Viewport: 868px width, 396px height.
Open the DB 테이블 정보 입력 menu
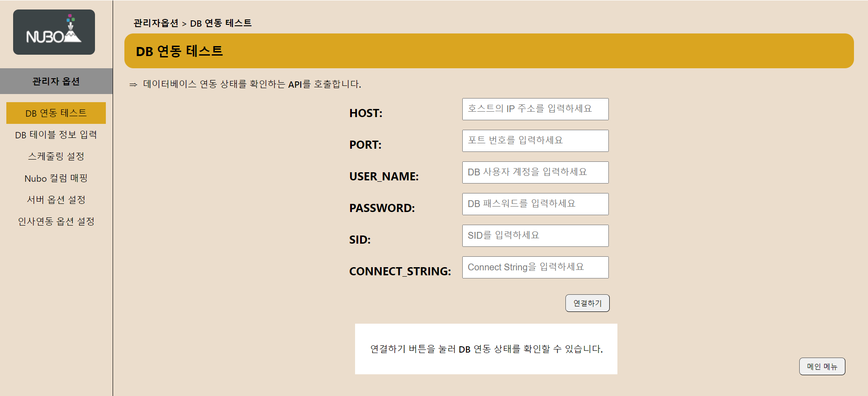(x=56, y=135)
